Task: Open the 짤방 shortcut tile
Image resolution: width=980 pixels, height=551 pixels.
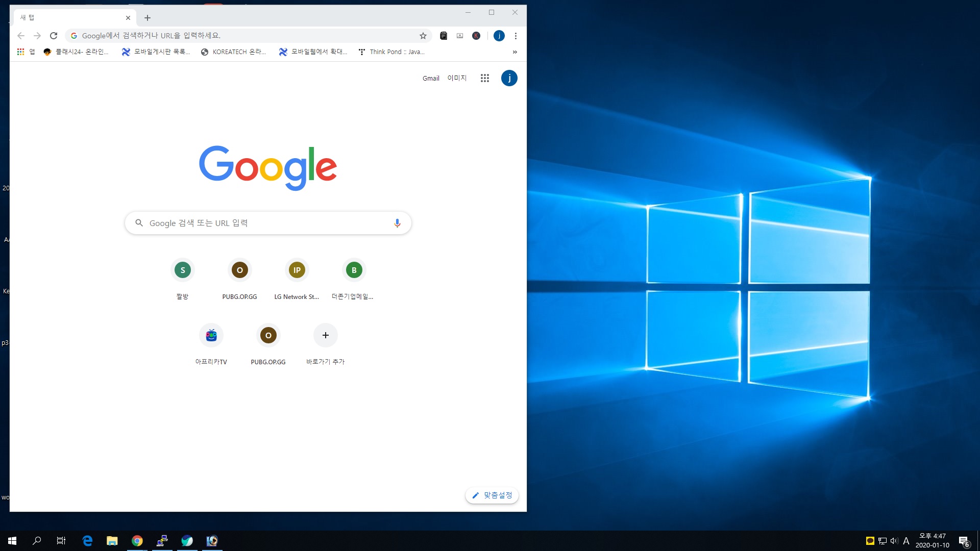Action: click(x=183, y=270)
